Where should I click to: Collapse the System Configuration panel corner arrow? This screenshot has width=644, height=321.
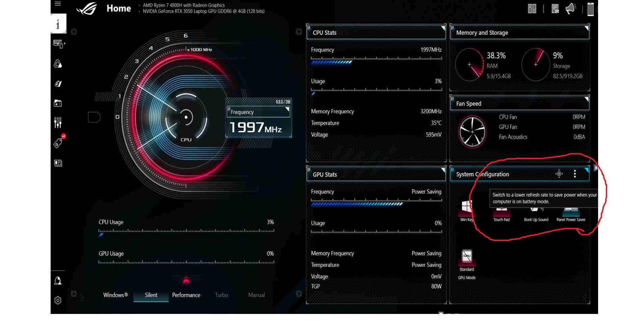587,170
